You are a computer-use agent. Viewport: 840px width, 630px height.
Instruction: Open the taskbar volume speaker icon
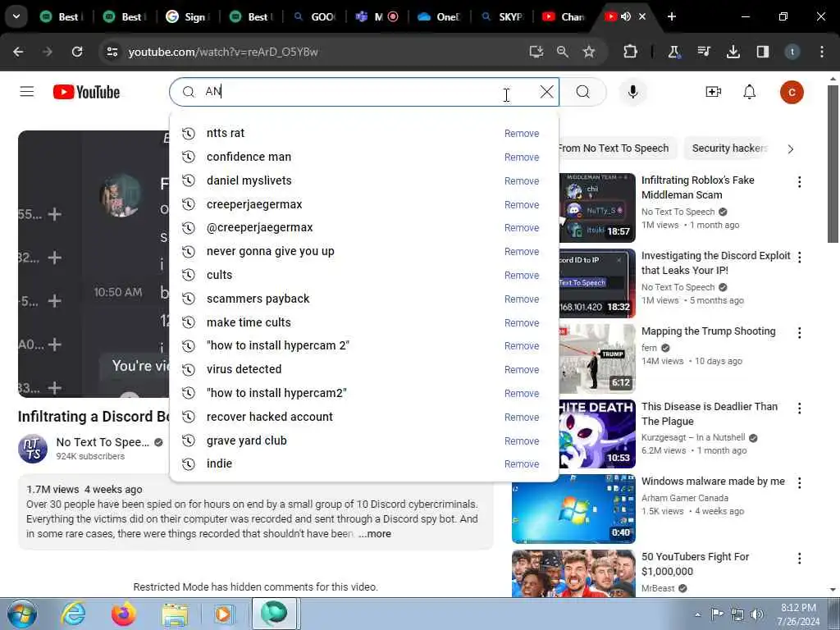point(757,614)
